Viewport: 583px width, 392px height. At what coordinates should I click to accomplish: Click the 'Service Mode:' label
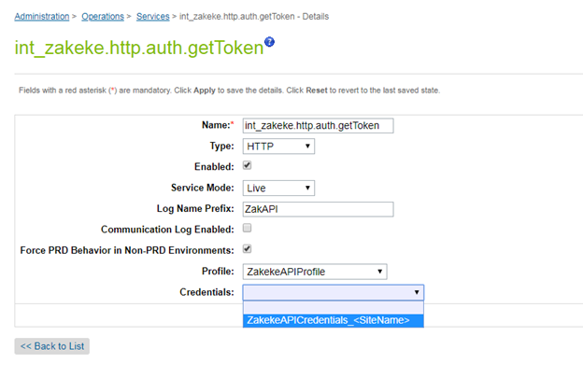click(203, 188)
